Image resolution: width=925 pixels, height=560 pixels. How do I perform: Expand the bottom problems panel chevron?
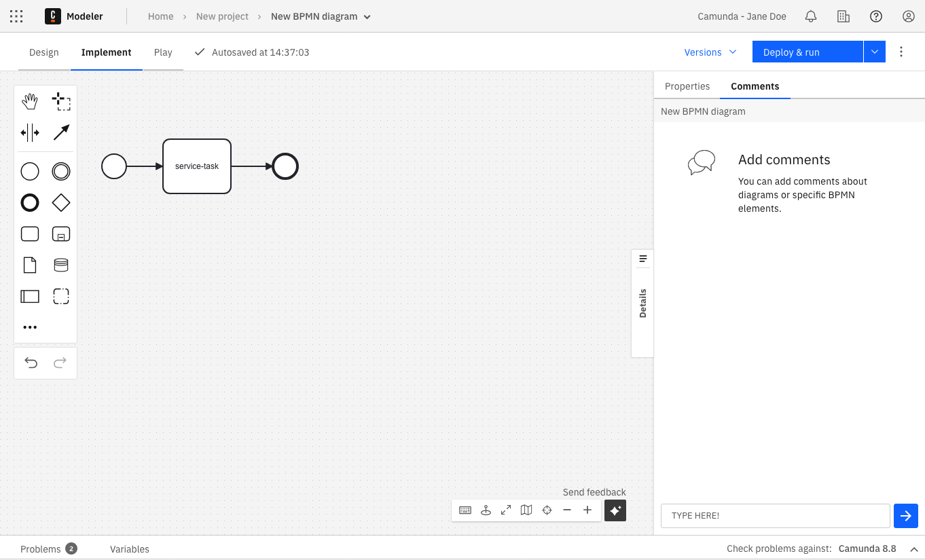point(914,549)
